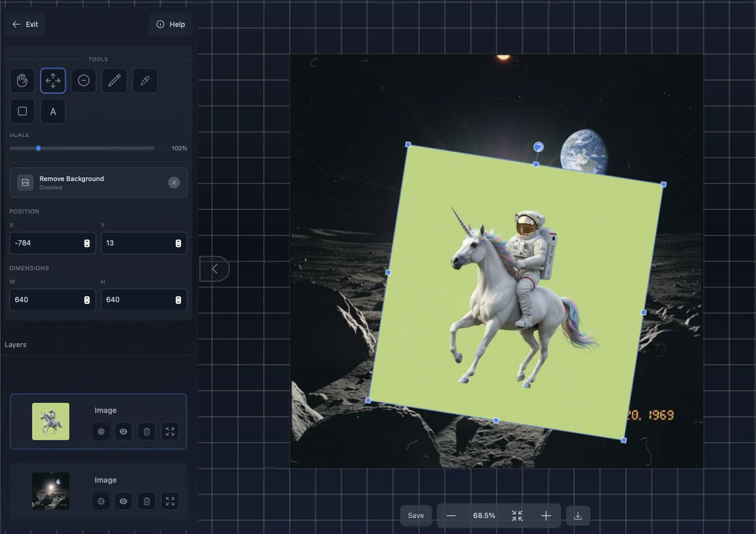Viewport: 756px width, 534px height.
Task: Select the Rectangle shape tool
Action: pos(22,111)
